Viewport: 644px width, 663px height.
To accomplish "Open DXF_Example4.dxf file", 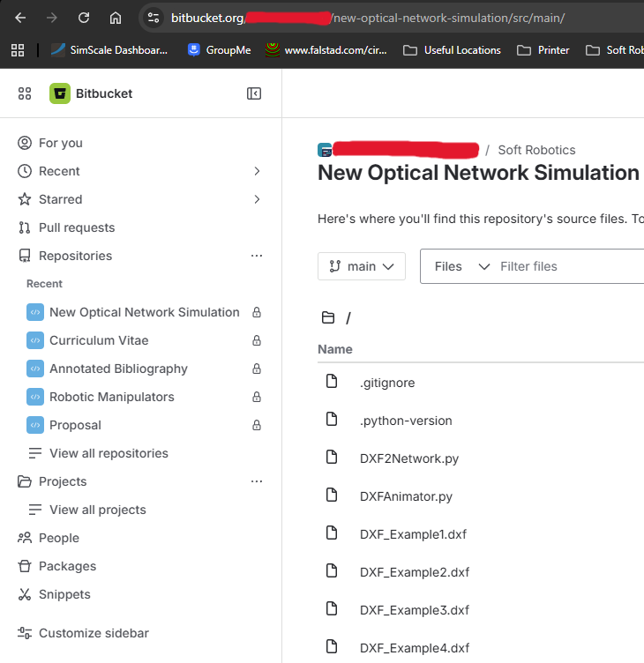I will tap(415, 648).
